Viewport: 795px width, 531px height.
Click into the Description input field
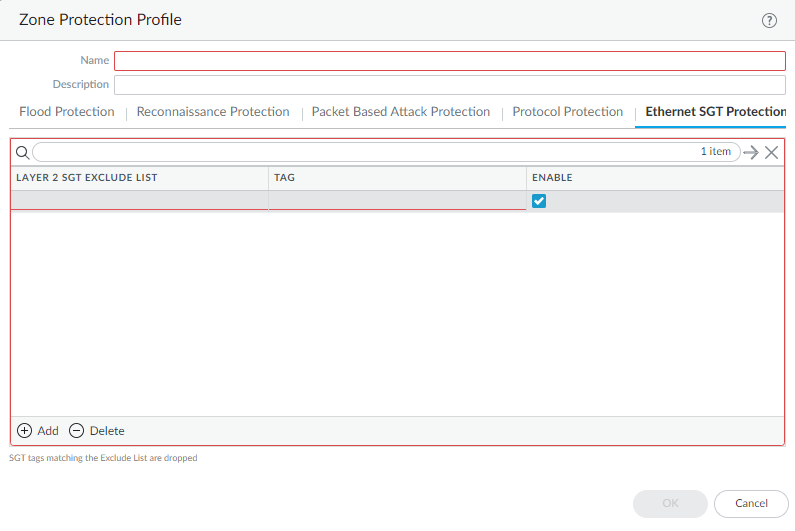tap(450, 85)
